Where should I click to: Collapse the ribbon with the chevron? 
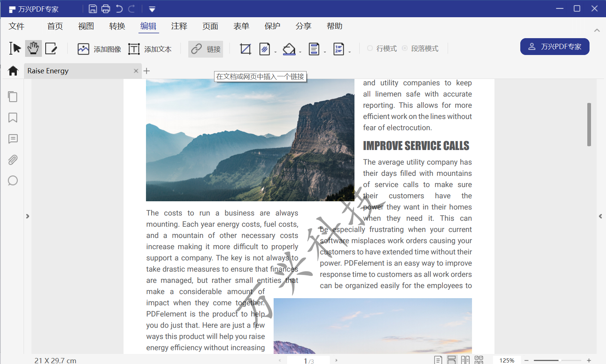coord(597,30)
